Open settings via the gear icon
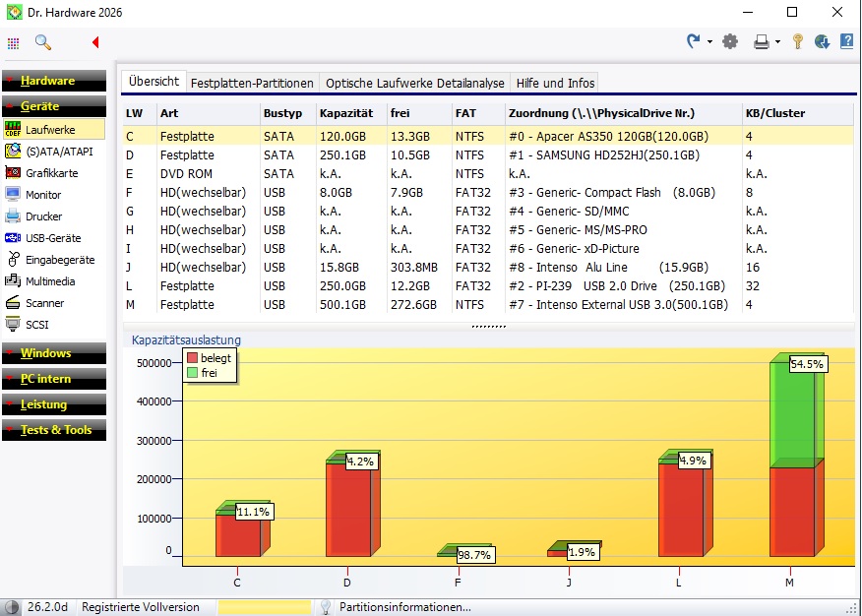This screenshot has height=616, width=862. click(730, 41)
